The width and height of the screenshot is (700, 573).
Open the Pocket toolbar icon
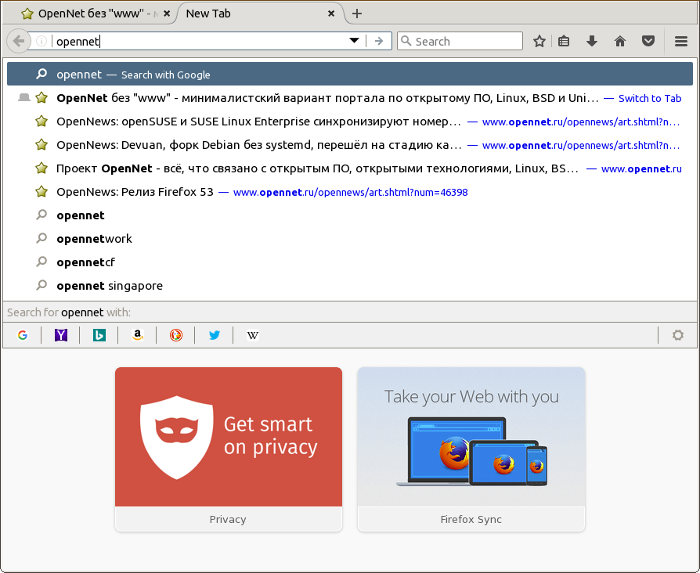coord(648,41)
